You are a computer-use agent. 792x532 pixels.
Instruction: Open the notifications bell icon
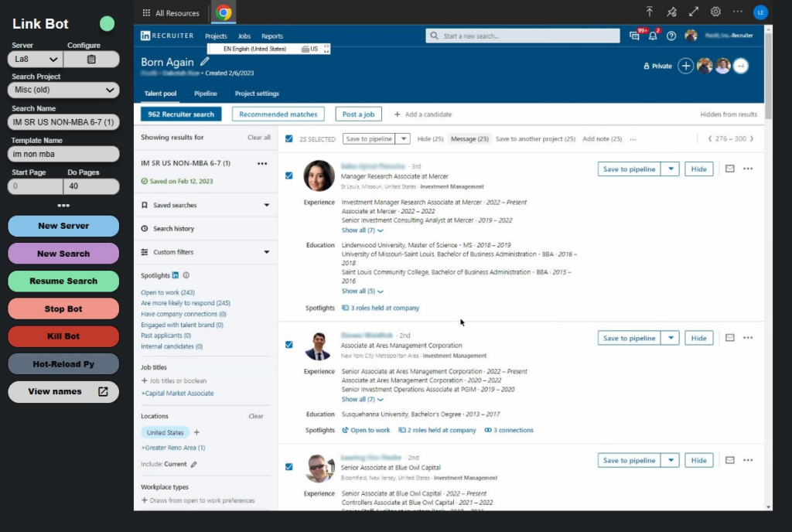(653, 36)
